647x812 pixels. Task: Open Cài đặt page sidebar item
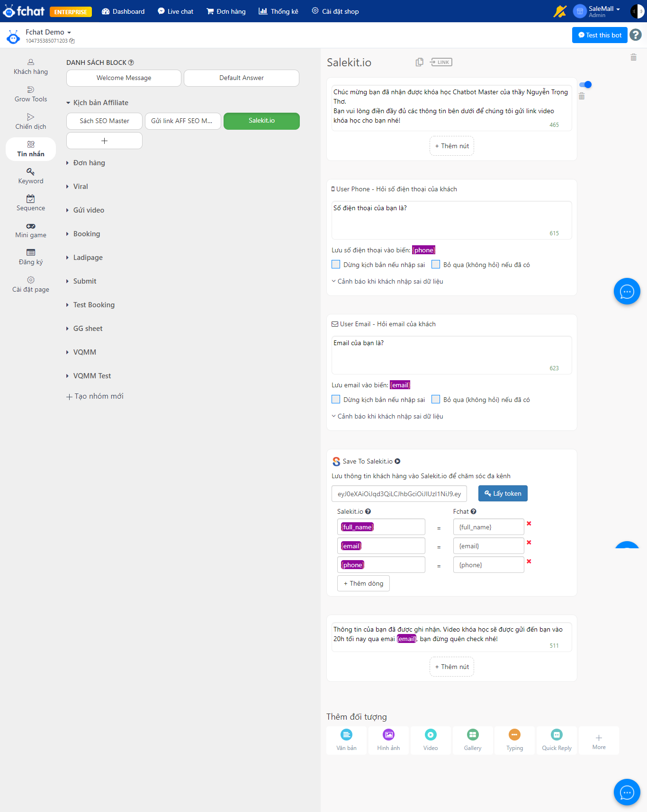(31, 285)
